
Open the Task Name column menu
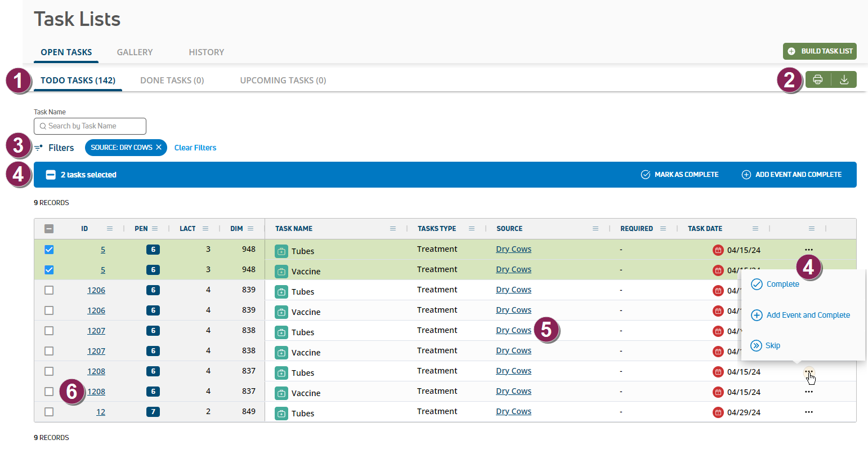click(393, 229)
